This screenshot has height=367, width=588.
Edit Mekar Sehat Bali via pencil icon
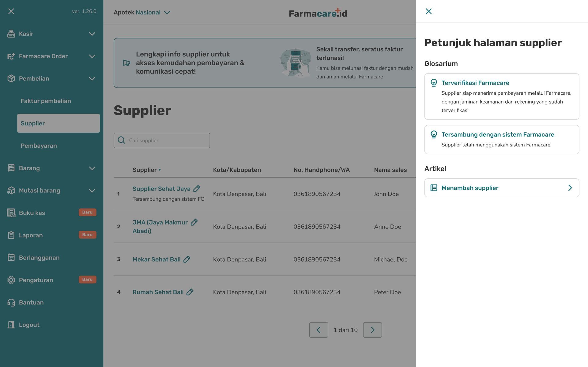pyautogui.click(x=187, y=259)
